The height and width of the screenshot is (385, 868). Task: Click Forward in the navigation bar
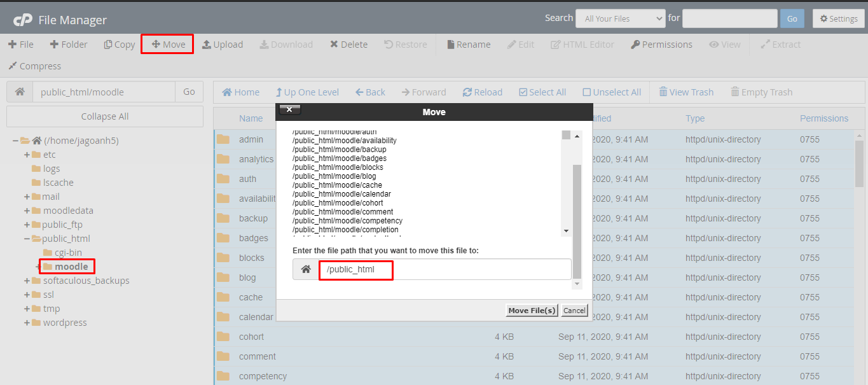[x=424, y=92]
